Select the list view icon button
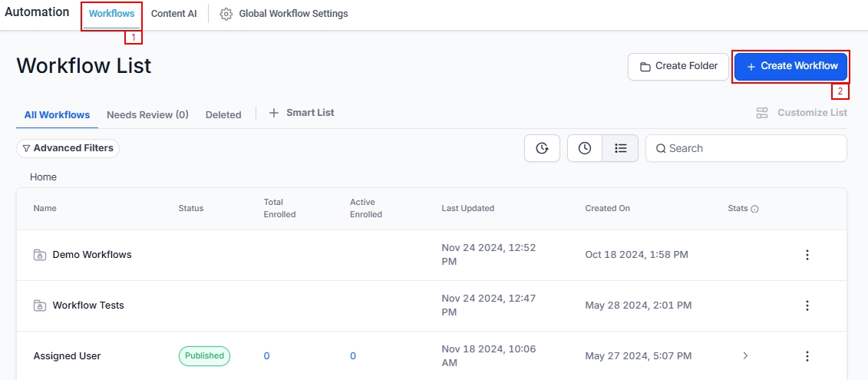 (x=621, y=148)
